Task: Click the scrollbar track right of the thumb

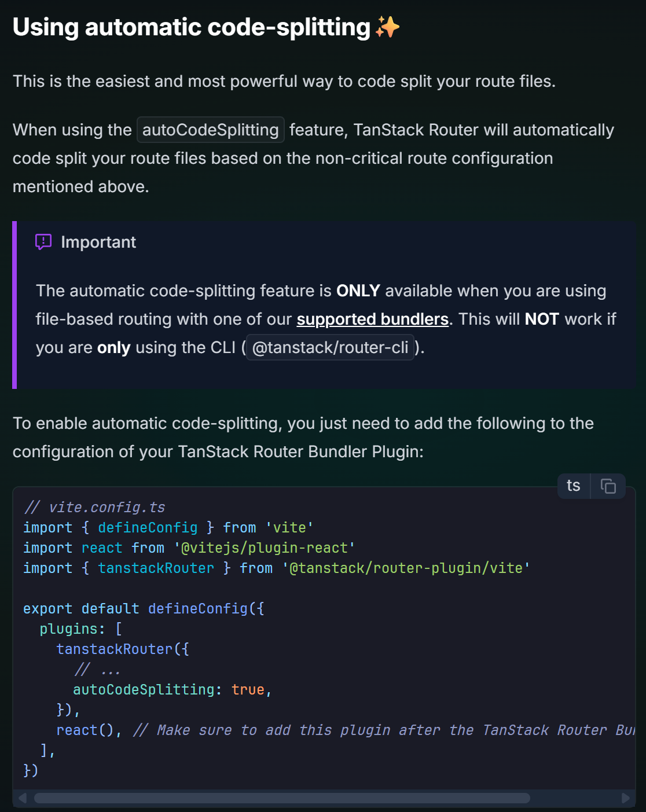Action: [x=573, y=799]
